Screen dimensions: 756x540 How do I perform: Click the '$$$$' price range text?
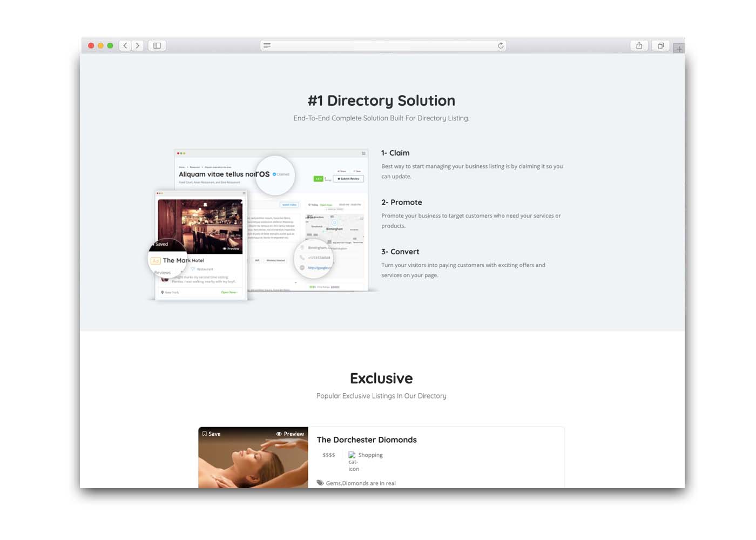pos(329,455)
